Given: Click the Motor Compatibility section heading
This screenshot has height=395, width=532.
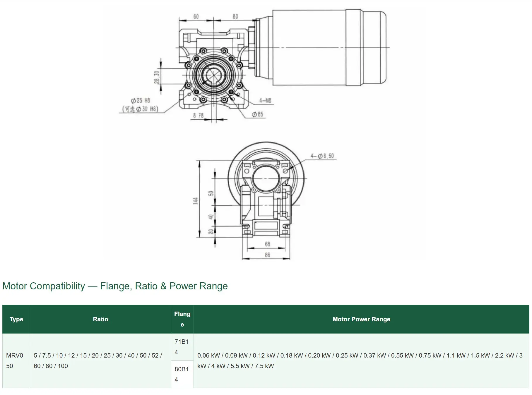Looking at the screenshot, I should pos(115,286).
